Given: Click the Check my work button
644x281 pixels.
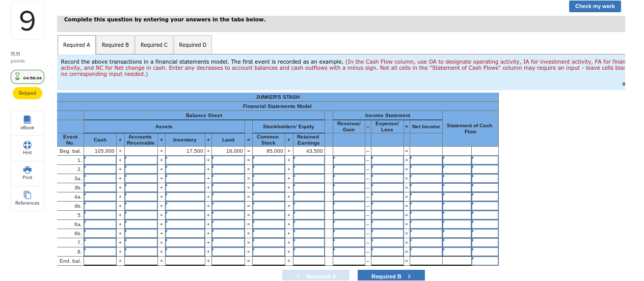Looking at the screenshot, I should [x=595, y=6].
